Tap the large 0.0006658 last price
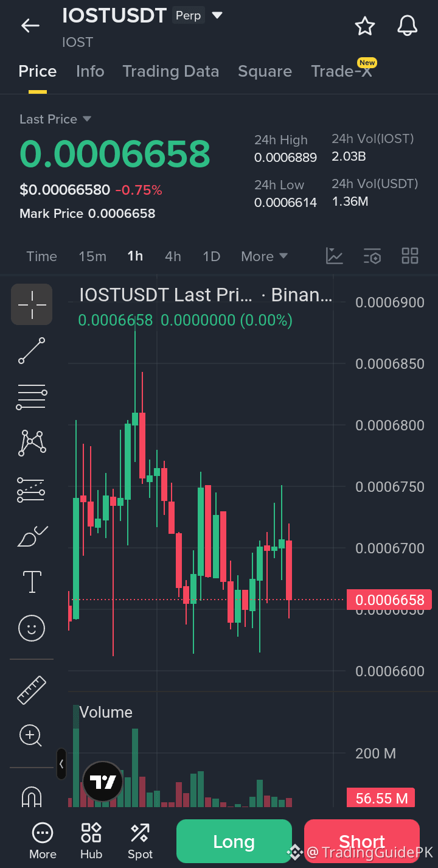Viewport: 438px width, 868px height. click(115, 154)
